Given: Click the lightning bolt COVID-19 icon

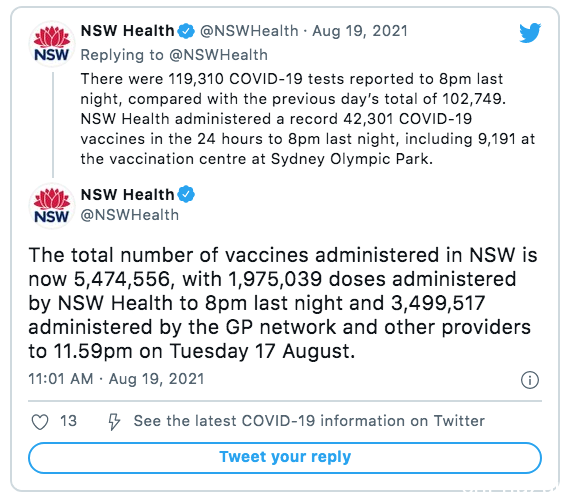Looking at the screenshot, I should 114,421.
